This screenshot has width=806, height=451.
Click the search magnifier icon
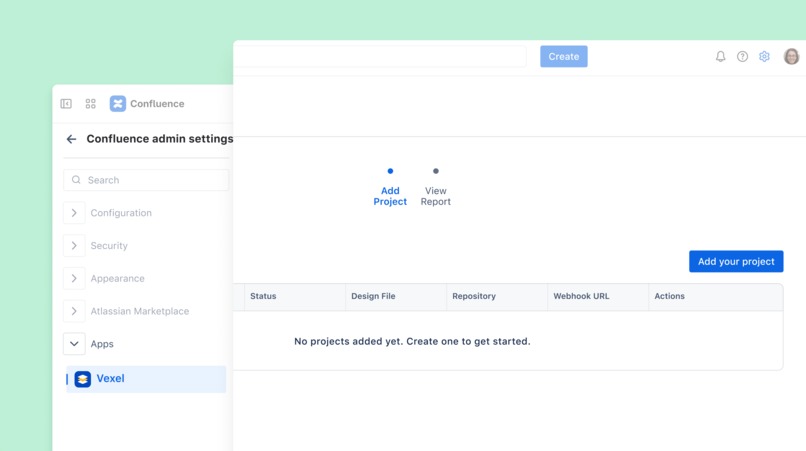coord(76,180)
